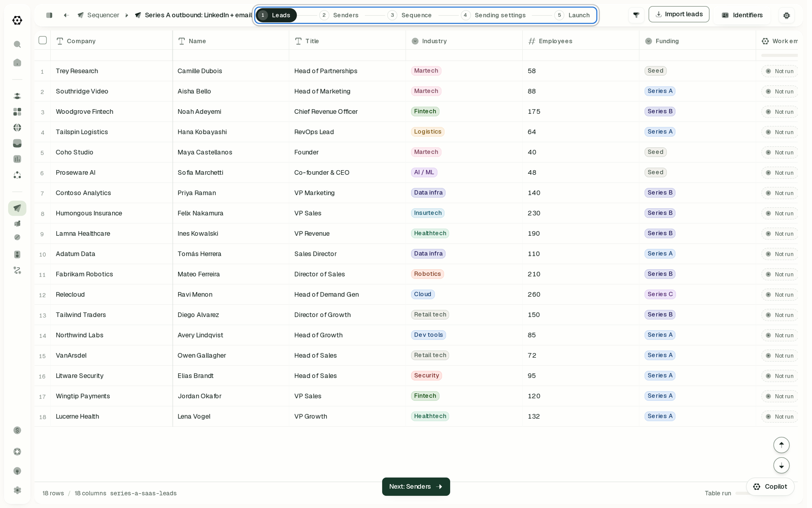Click the globe icon in sidebar
This screenshot has width=812, height=508.
pyautogui.click(x=17, y=128)
